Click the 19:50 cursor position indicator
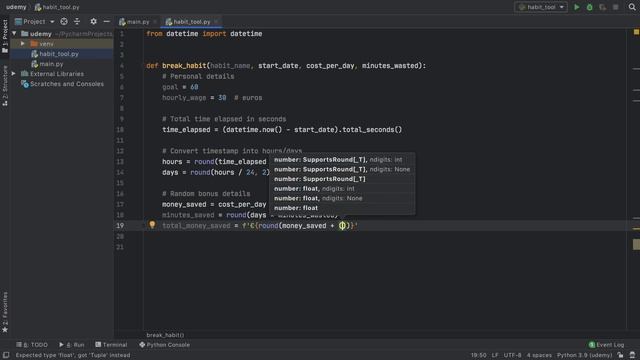The image size is (640, 360). click(478, 355)
